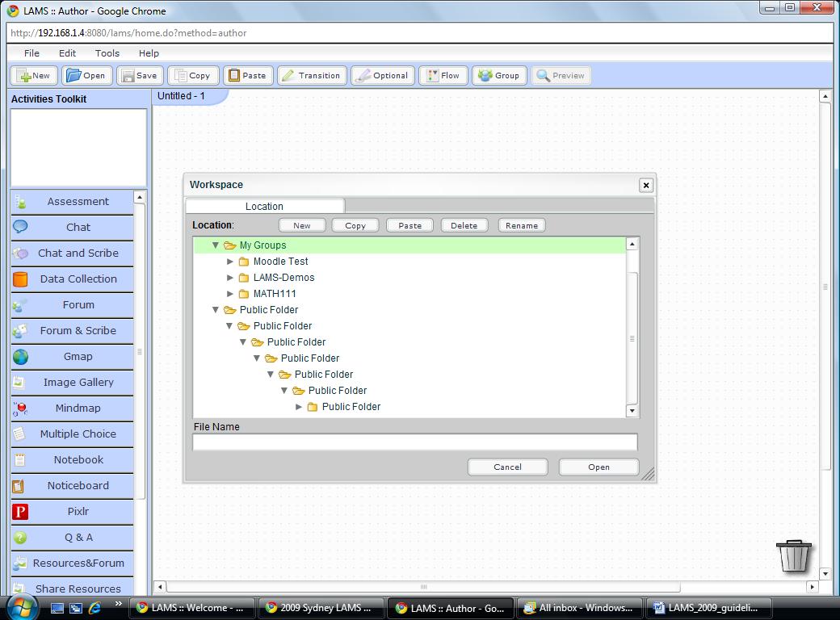
Task: Switch to the Location tab
Action: click(x=264, y=207)
